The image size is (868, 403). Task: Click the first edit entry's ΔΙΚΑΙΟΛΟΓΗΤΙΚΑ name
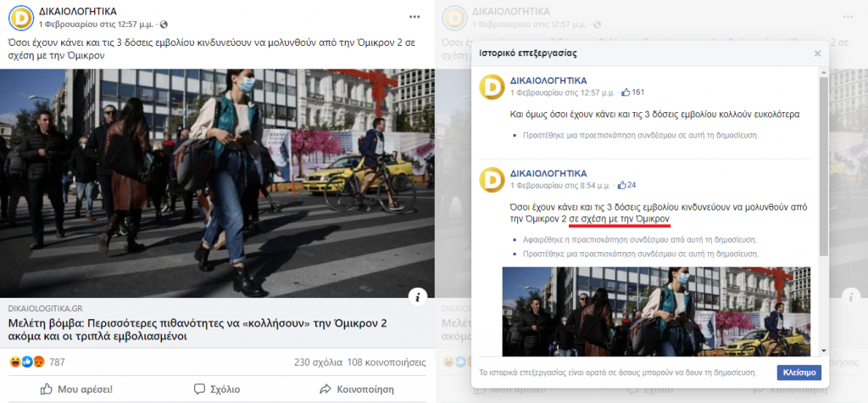(548, 81)
